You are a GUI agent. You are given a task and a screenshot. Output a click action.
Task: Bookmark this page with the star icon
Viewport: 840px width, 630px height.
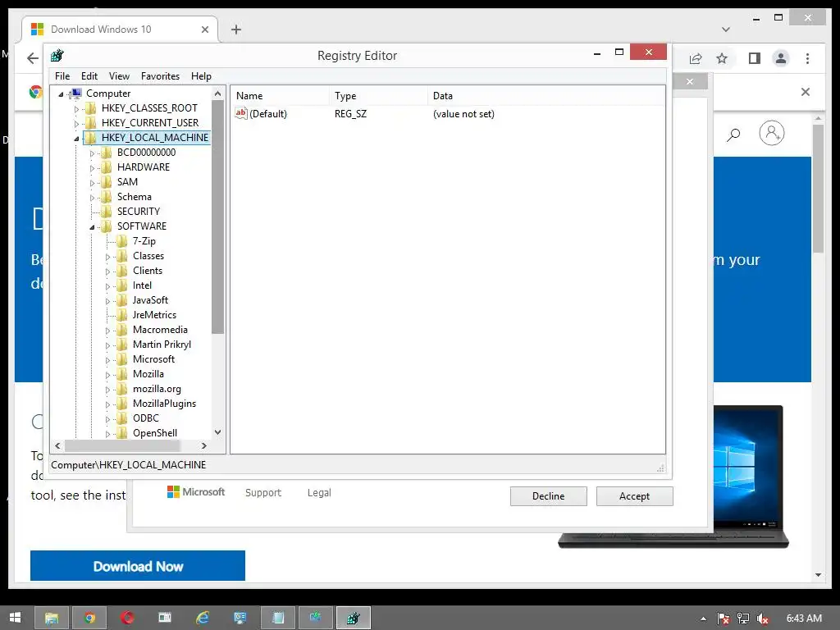[722, 58]
